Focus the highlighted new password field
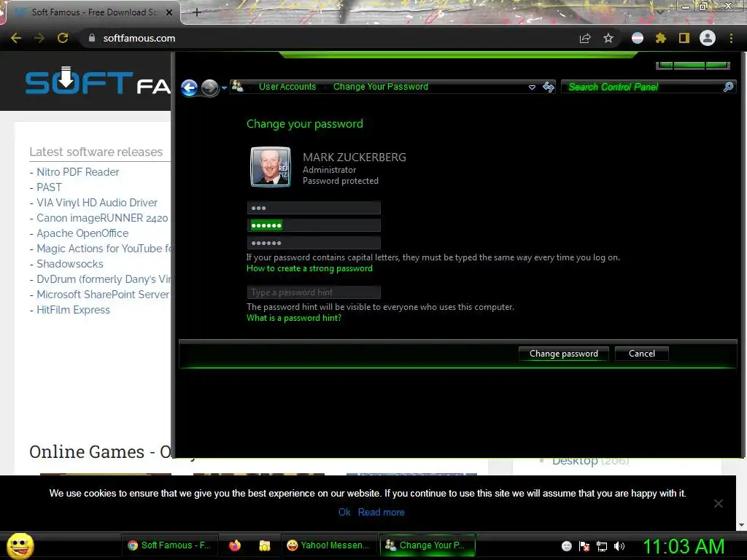The height and width of the screenshot is (560, 747). click(314, 225)
